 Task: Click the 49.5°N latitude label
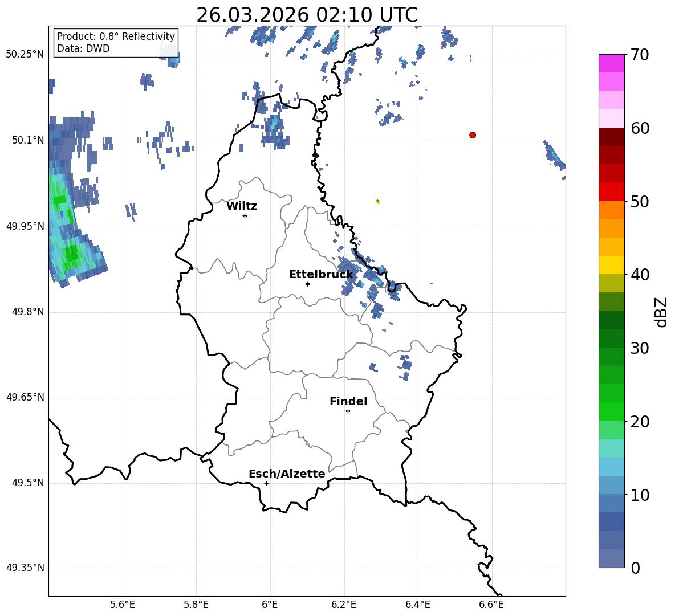coord(28,483)
